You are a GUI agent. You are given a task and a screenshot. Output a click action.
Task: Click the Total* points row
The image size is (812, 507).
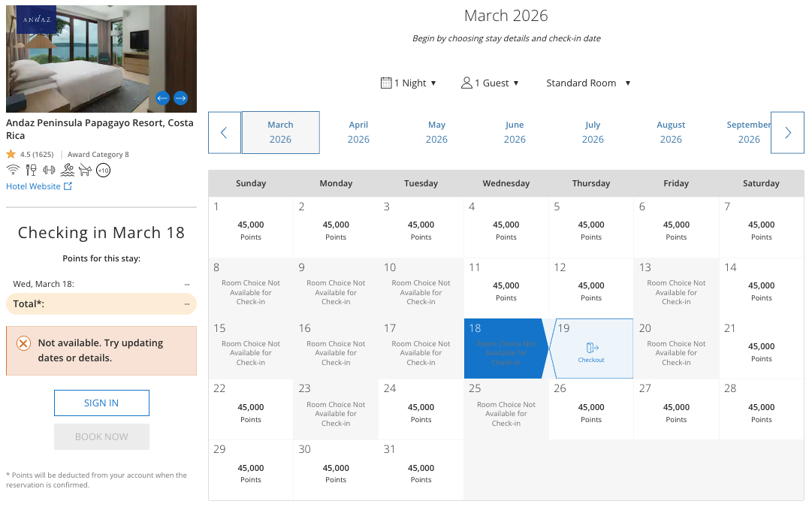101,304
